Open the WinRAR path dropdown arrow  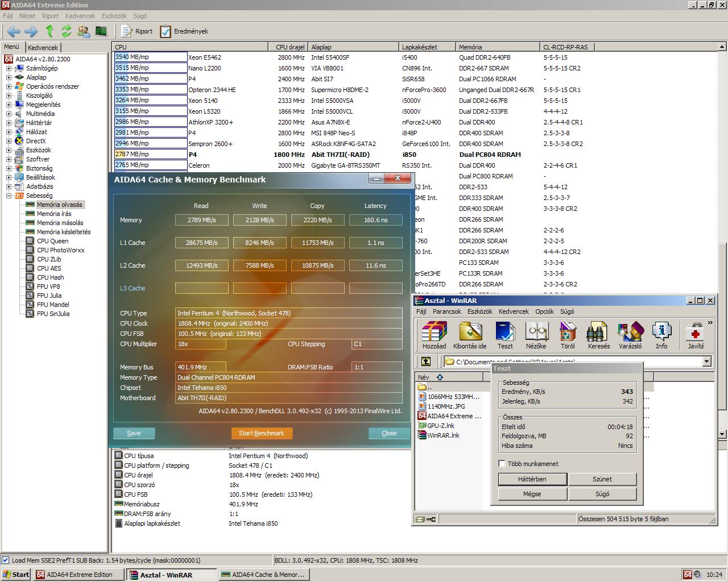click(x=706, y=361)
